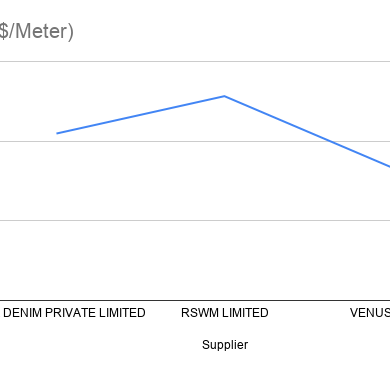Viewport: 390px width, 371px height.
Task: Select the second horizontal gridline from top
Action: (195, 141)
